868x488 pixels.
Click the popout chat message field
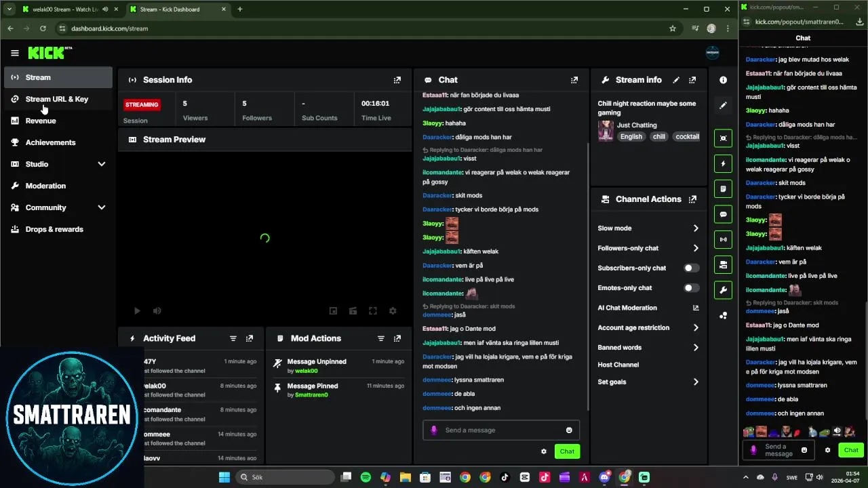click(778, 450)
